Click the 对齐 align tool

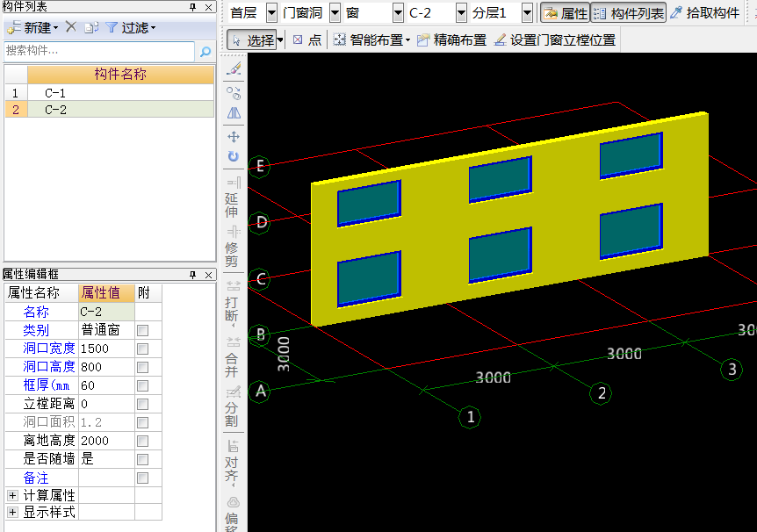click(x=233, y=463)
